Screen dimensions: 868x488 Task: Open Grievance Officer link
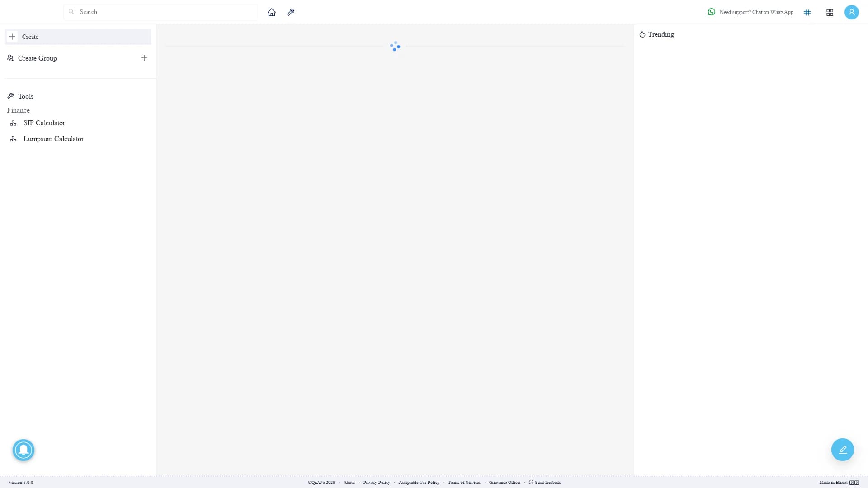click(505, 483)
